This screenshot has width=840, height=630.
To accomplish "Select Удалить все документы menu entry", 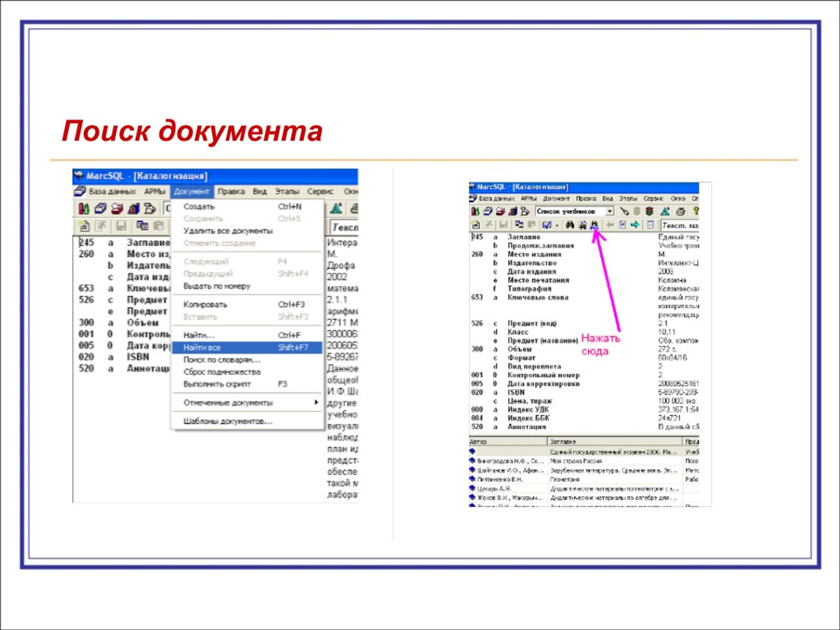I will 247,231.
